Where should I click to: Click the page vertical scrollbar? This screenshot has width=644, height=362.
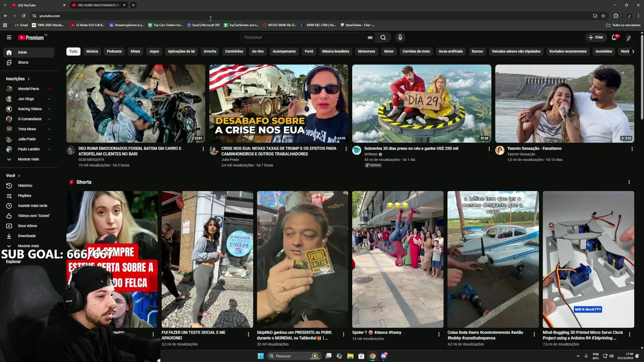tap(641, 75)
